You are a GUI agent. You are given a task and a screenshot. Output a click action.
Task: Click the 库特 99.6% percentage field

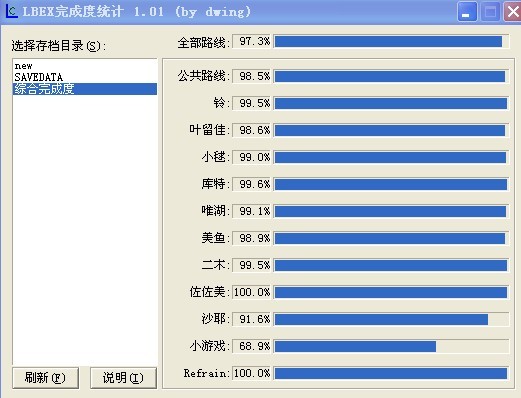pos(252,184)
